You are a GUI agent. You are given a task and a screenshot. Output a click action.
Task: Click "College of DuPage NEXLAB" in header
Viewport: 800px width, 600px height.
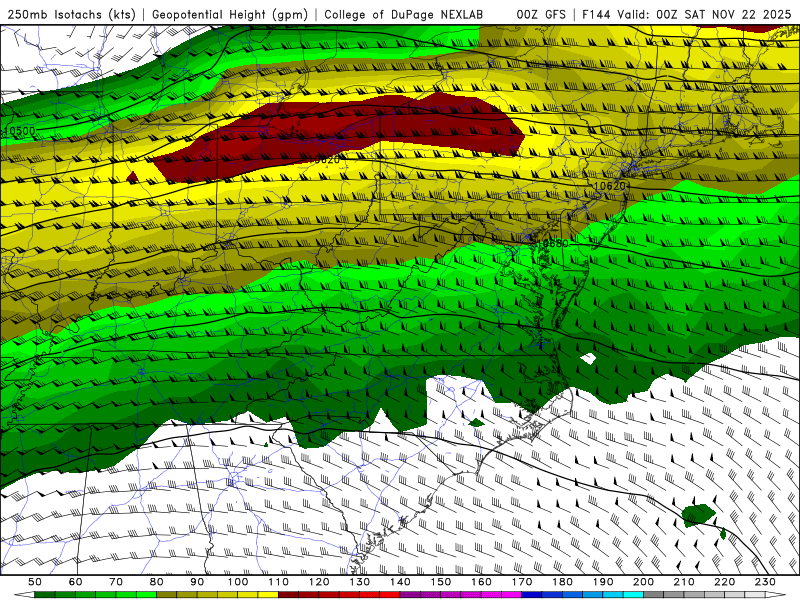[404, 14]
